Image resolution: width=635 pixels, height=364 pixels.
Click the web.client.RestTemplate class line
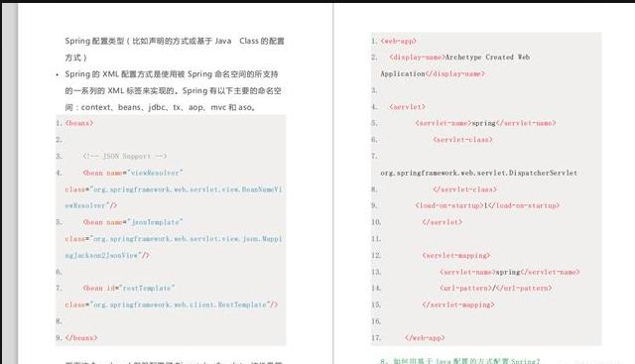172,304
